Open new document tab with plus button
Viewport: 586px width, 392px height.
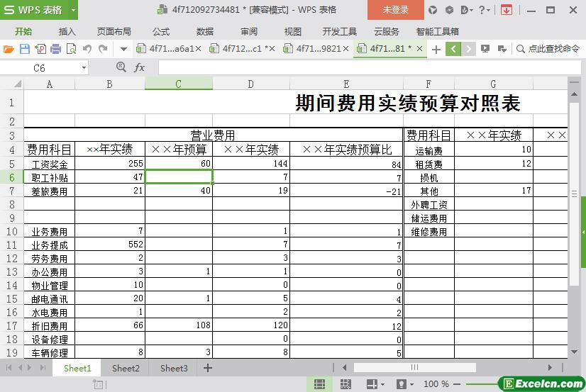[x=436, y=49]
